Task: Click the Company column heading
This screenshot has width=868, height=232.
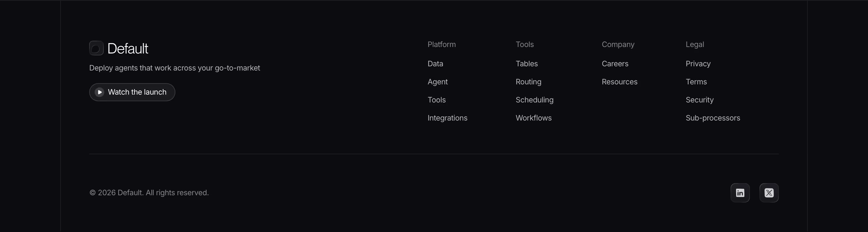Action: [618, 45]
